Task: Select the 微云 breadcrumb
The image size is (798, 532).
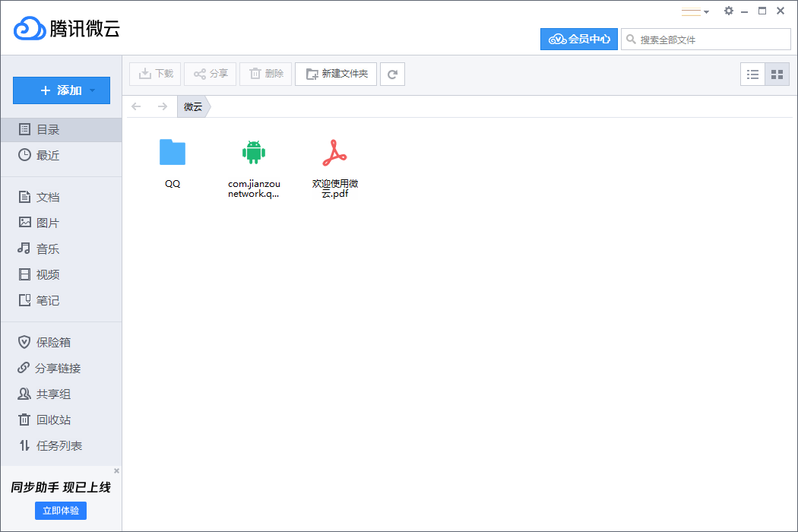Action: pyautogui.click(x=193, y=106)
